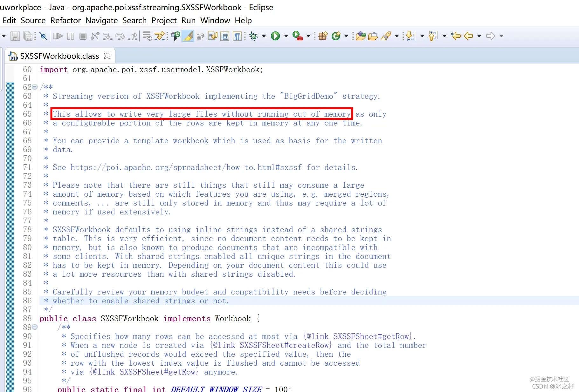Open the Project menu
This screenshot has height=392, width=579.
(164, 20)
